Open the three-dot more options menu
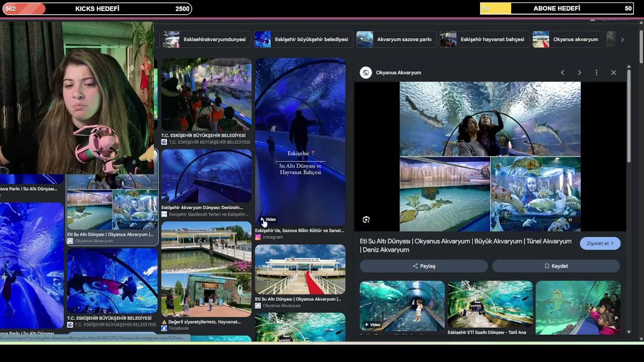Image resolution: width=644 pixels, height=362 pixels. click(x=596, y=72)
